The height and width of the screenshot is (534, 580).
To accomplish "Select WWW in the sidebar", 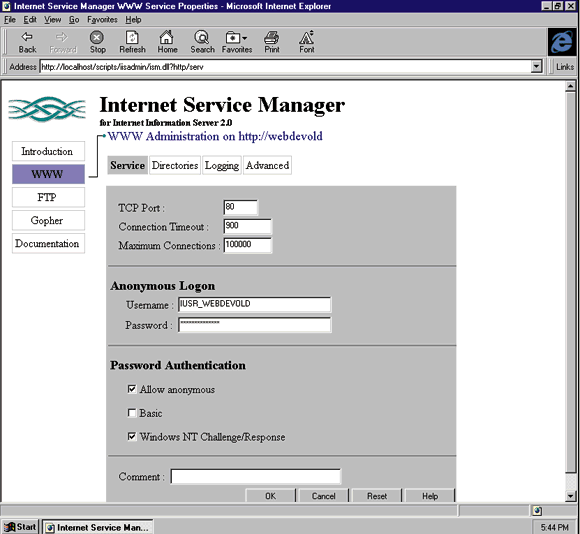I will 48,174.
